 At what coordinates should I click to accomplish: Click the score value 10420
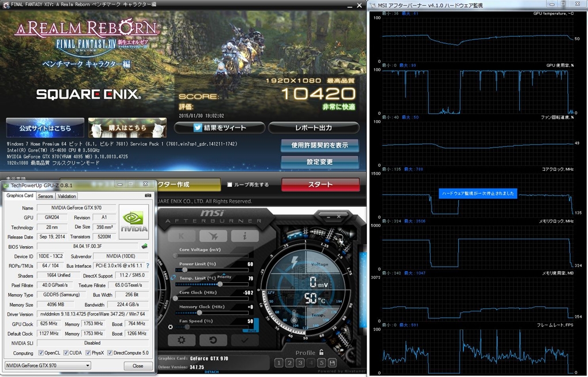click(318, 94)
